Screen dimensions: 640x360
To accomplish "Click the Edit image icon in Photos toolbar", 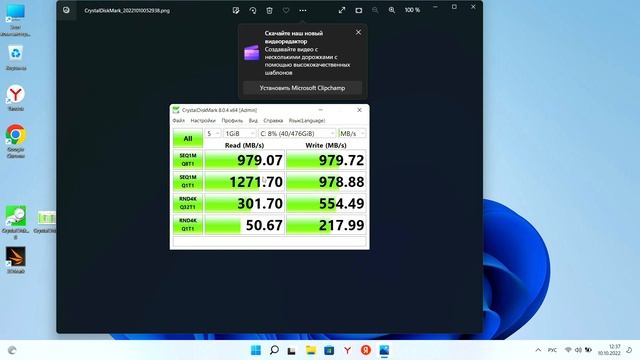I will tap(236, 11).
